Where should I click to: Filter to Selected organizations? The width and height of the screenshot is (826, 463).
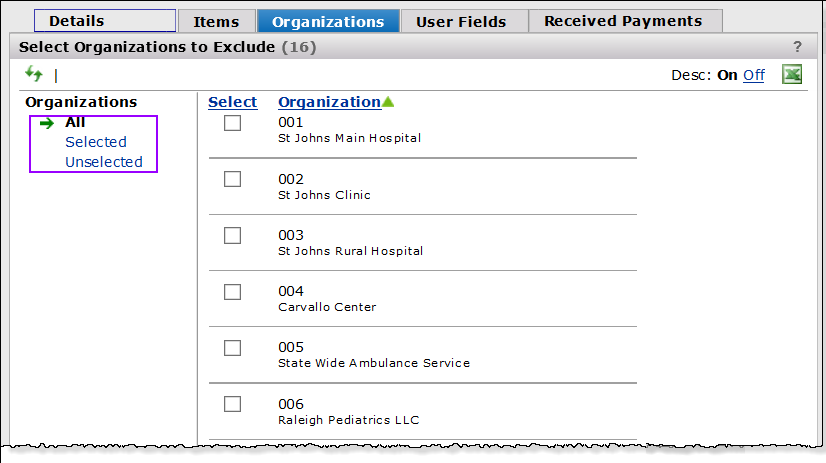tap(96, 142)
